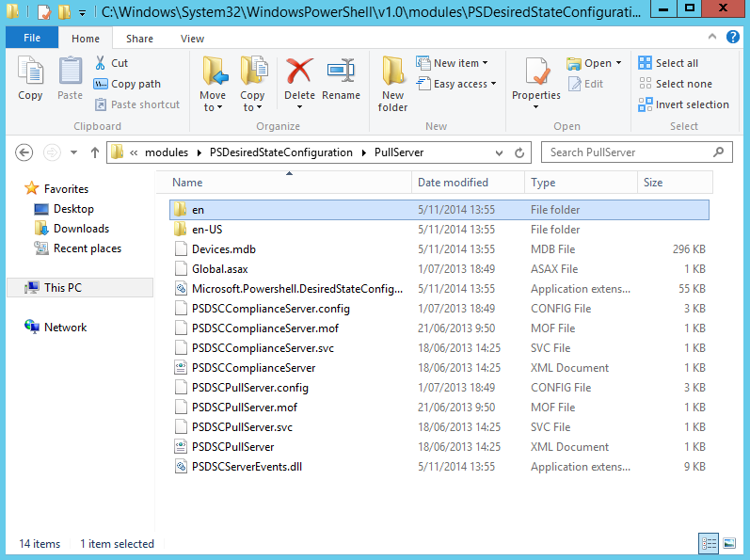Viewport: 750px width, 560px height.
Task: Select the en folder
Action: pos(439,210)
